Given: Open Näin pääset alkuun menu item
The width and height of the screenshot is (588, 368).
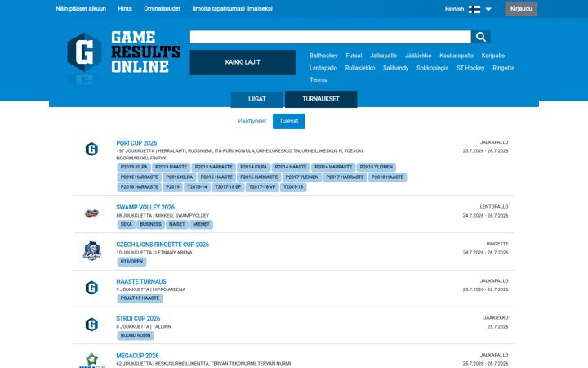Looking at the screenshot, I should [x=81, y=9].
